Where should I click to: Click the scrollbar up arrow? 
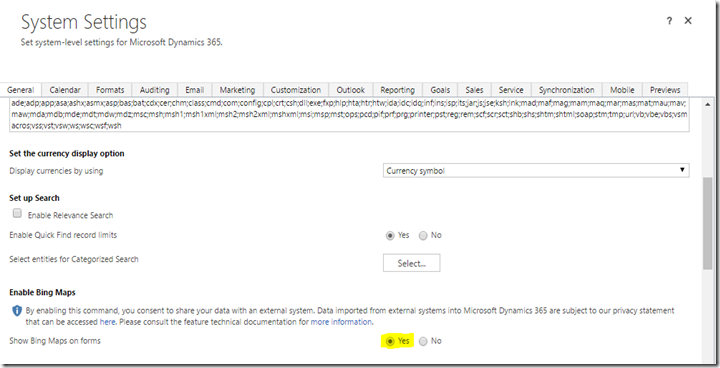pos(708,105)
